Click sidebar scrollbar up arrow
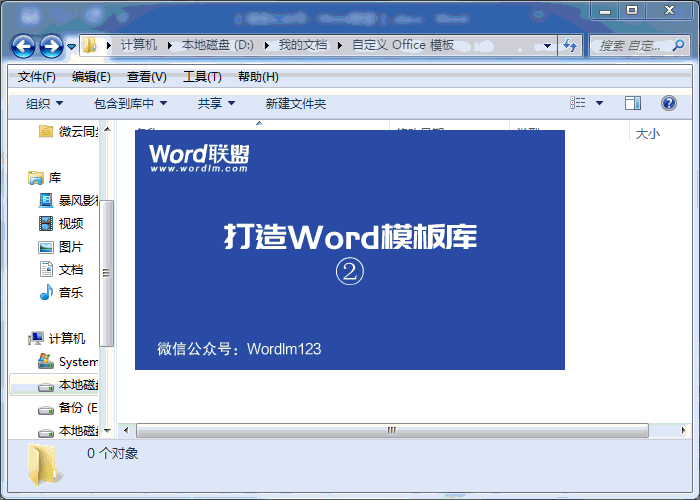Screen dimensions: 700x500 [x=107, y=129]
